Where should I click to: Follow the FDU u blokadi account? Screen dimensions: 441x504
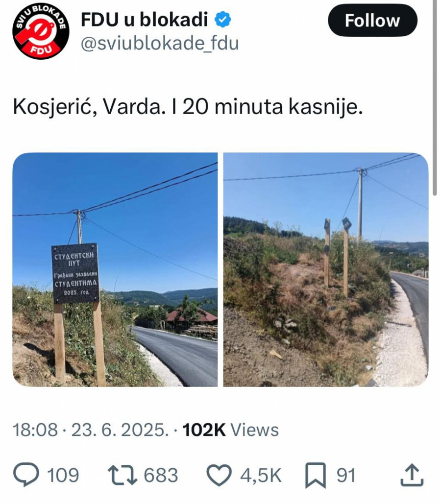372,21
